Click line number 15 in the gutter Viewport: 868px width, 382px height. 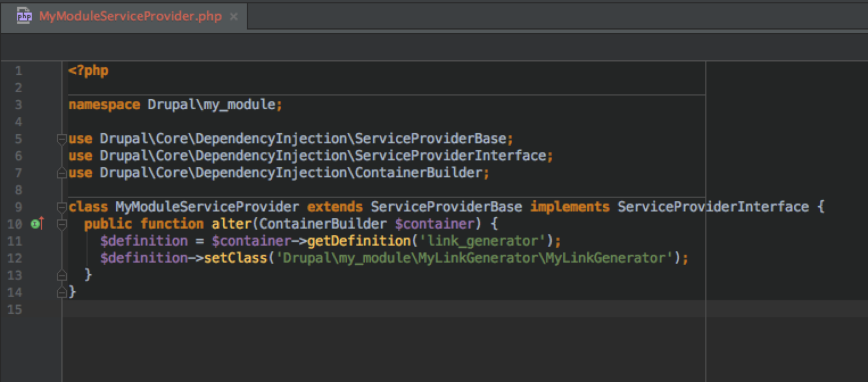coord(15,309)
